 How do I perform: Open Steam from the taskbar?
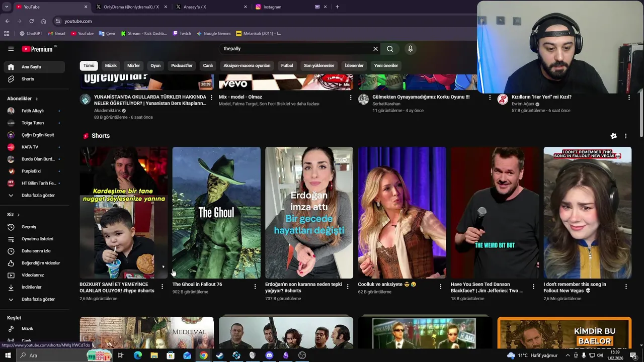pyautogui.click(x=220, y=355)
